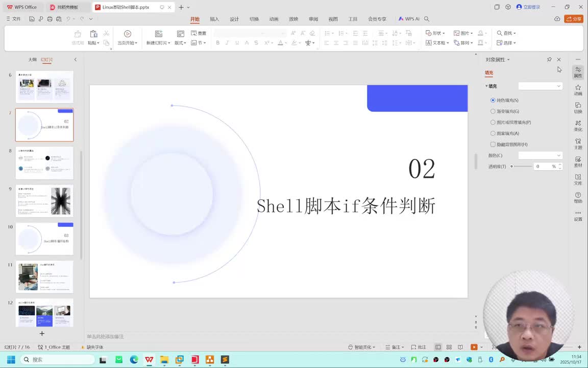Pin the 对象属性 panel with pin icon
This screenshot has height=368, width=588.
click(x=549, y=59)
